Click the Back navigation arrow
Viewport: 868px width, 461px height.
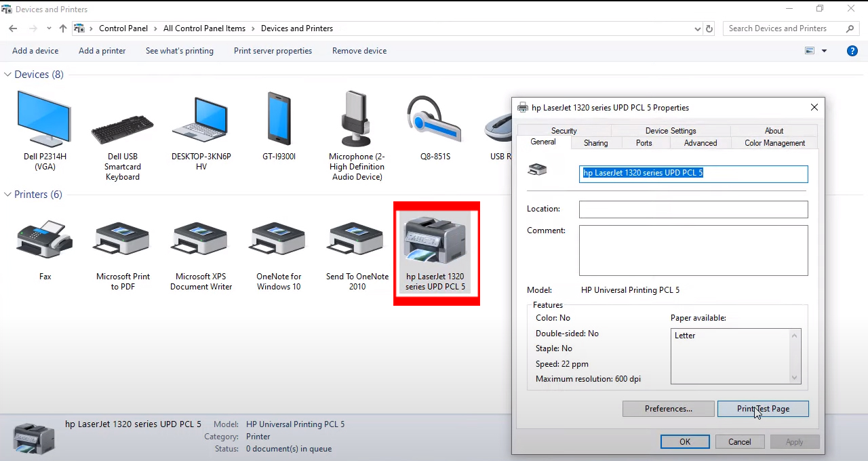(x=13, y=28)
